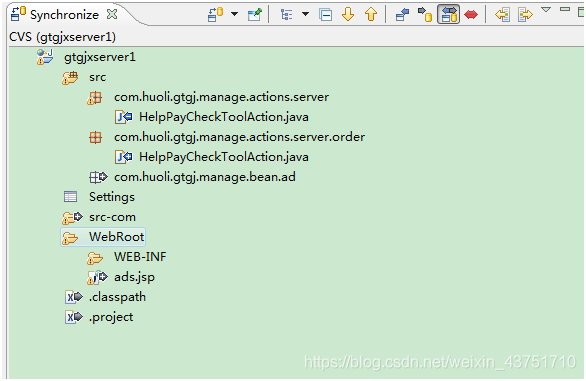Select the gtgjxserver1 project node
This screenshot has width=586, height=381.
[x=100, y=57]
